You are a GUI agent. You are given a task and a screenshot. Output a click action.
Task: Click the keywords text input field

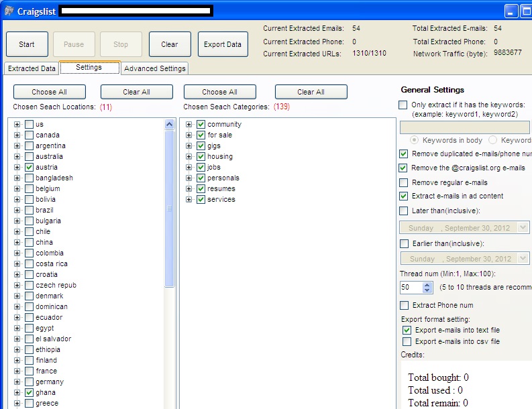tap(464, 127)
